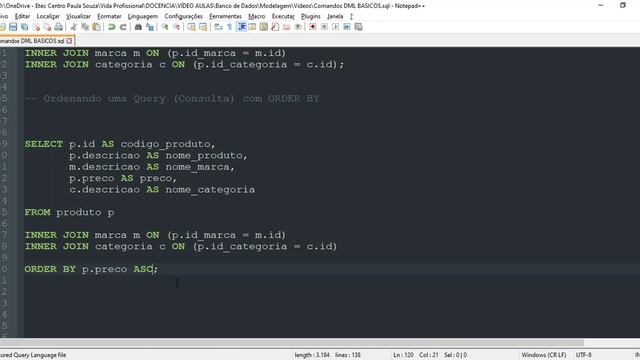Start macro recording red dot icon
This screenshot has width=640, height=360.
(313, 27)
